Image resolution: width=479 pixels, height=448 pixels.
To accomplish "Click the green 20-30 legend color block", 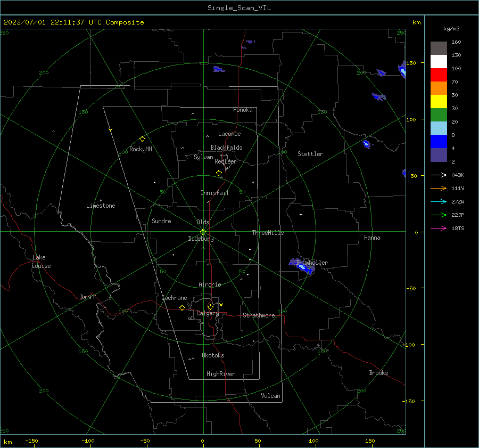I will [439, 115].
